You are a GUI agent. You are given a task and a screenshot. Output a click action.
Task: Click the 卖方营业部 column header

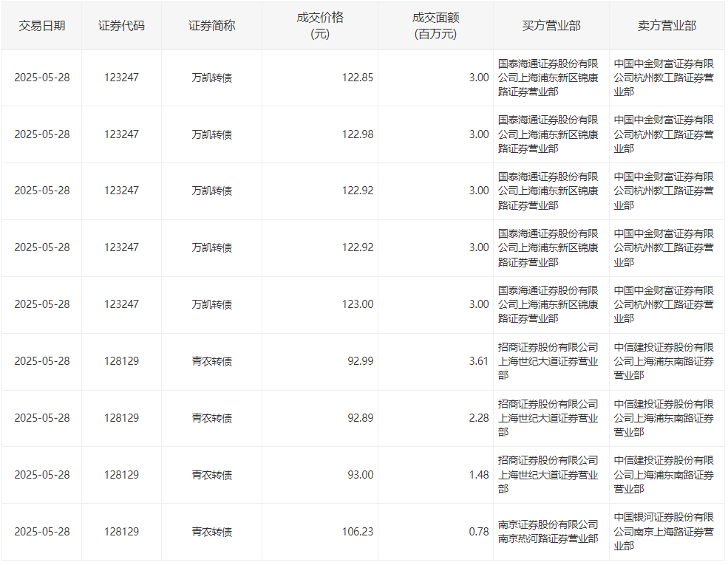[667, 25]
